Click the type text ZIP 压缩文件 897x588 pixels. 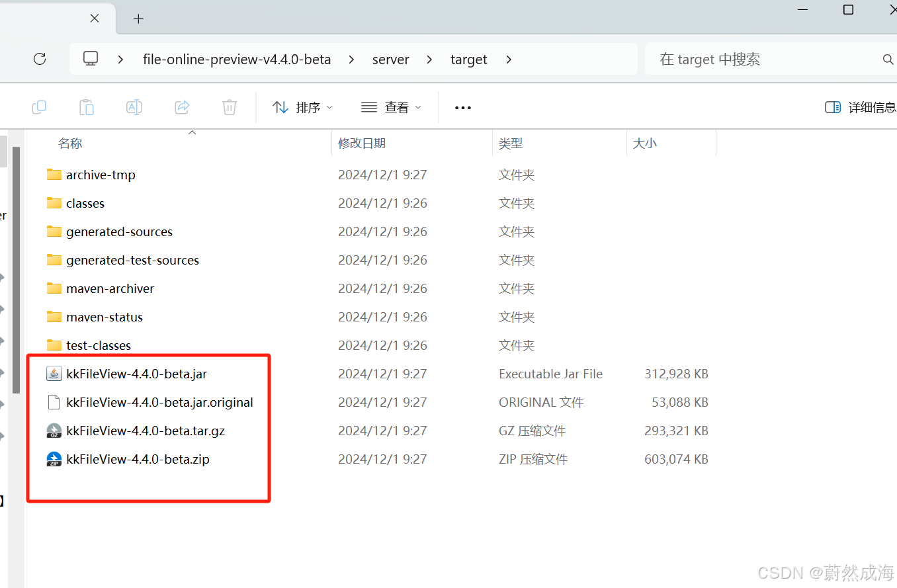(x=533, y=459)
